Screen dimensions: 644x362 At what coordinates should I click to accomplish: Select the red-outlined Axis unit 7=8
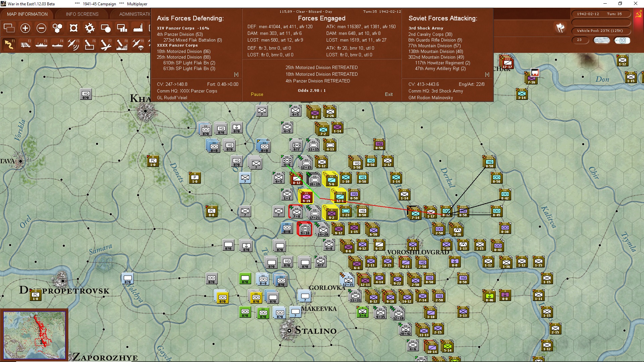pos(296,212)
